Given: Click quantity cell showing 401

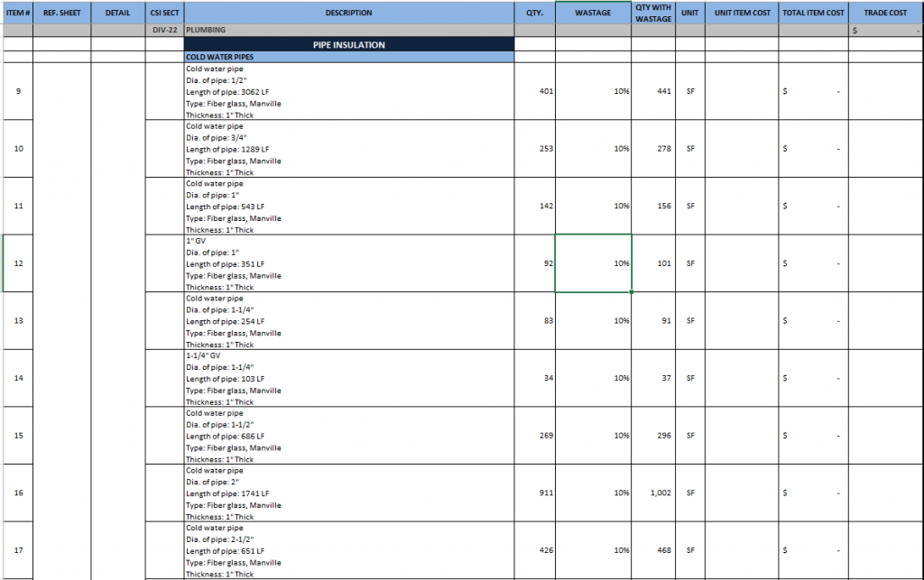Looking at the screenshot, I should 534,91.
